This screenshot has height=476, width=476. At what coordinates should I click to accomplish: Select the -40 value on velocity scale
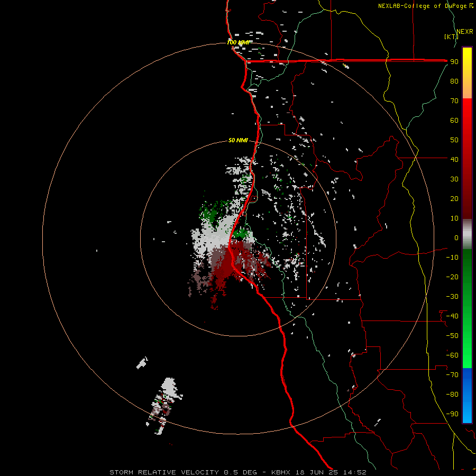pos(452,316)
